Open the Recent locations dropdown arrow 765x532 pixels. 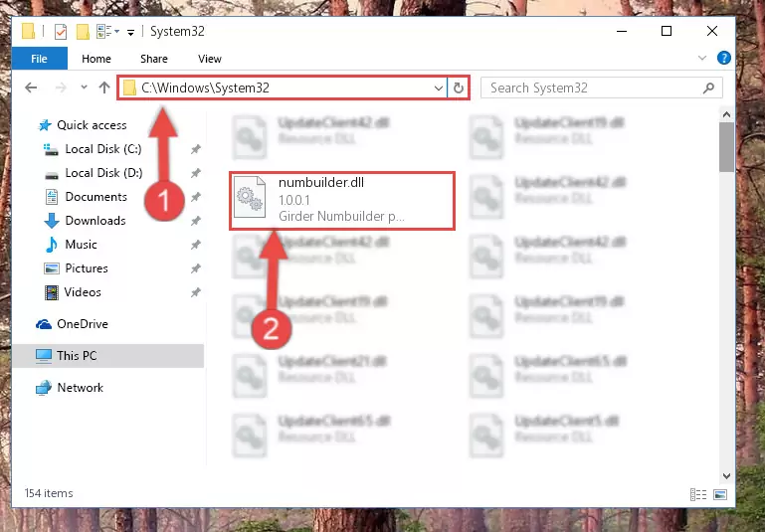(84, 88)
